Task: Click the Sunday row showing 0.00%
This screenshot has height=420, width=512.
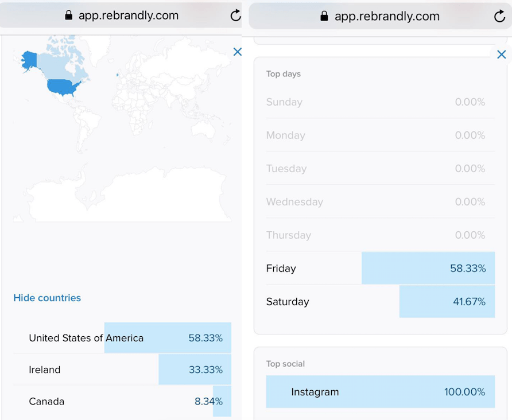Action: click(380, 102)
